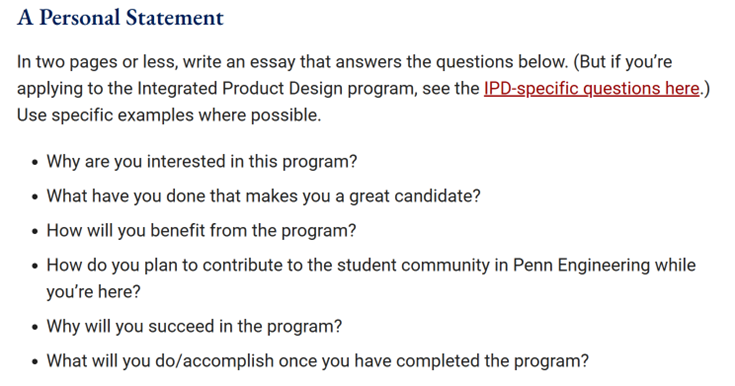Image resolution: width=735 pixels, height=386 pixels.
Task: Select the Why are you interested question
Action: point(202,161)
